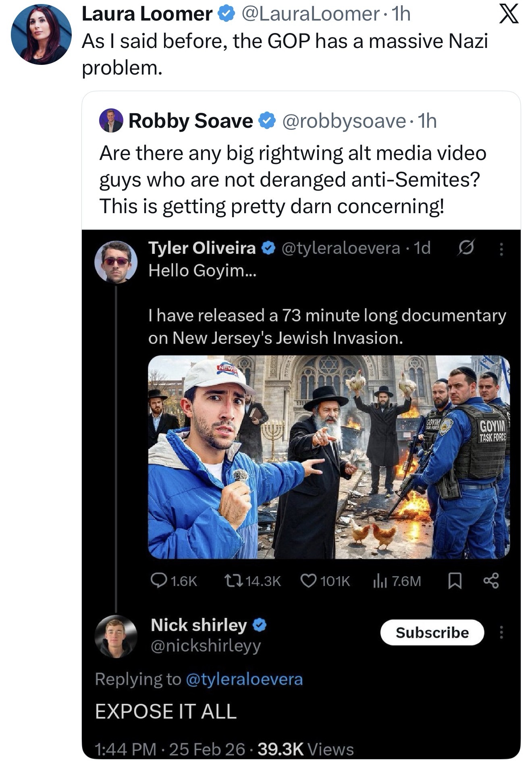532x764 pixels.
Task: Subscribe to Nick shirley
Action: pos(432,633)
